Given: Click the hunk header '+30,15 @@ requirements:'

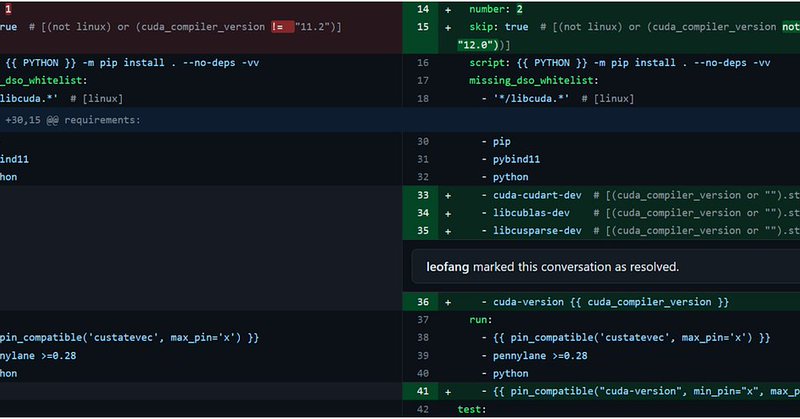Looking at the screenshot, I should (x=72, y=120).
